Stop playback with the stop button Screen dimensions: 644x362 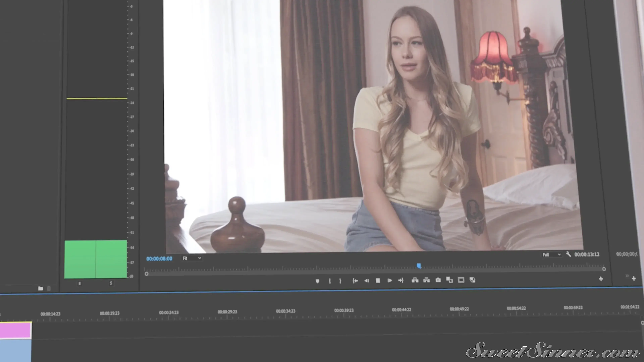(378, 281)
